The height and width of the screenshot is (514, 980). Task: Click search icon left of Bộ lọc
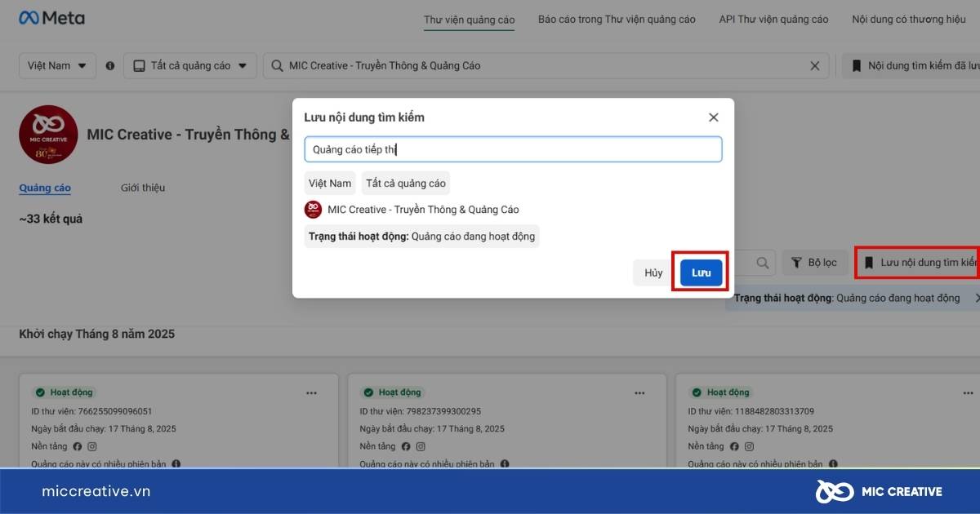[x=763, y=263]
